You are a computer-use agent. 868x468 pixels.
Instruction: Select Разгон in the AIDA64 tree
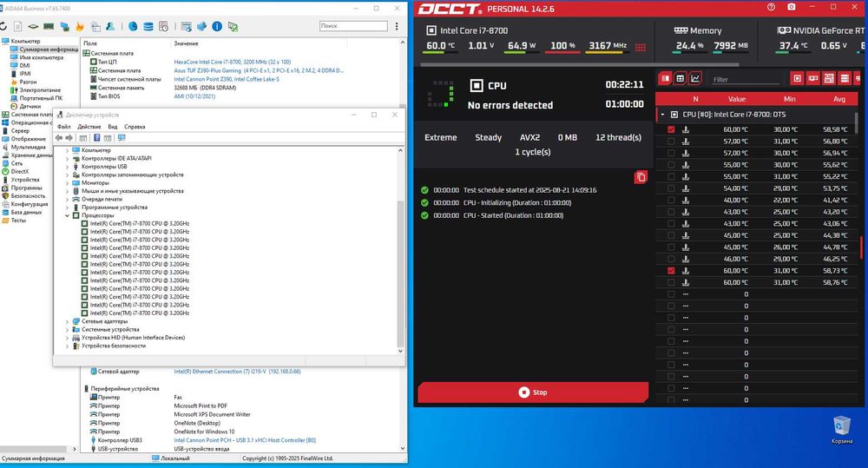(x=28, y=82)
